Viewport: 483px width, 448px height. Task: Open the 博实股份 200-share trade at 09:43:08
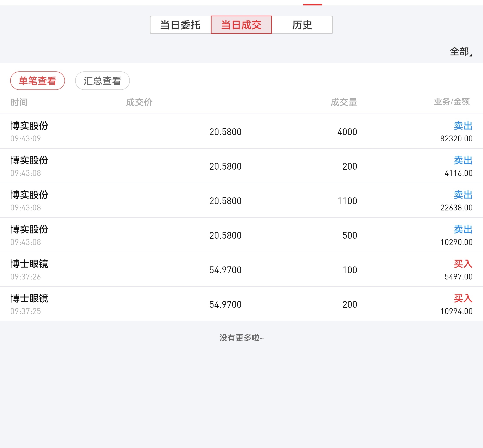click(241, 166)
